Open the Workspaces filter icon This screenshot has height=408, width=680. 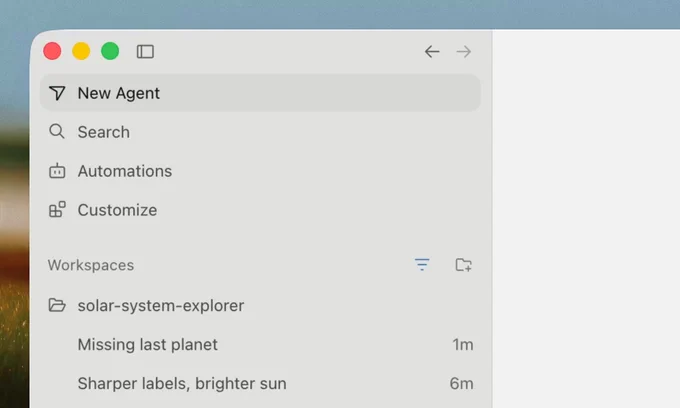[x=422, y=264]
